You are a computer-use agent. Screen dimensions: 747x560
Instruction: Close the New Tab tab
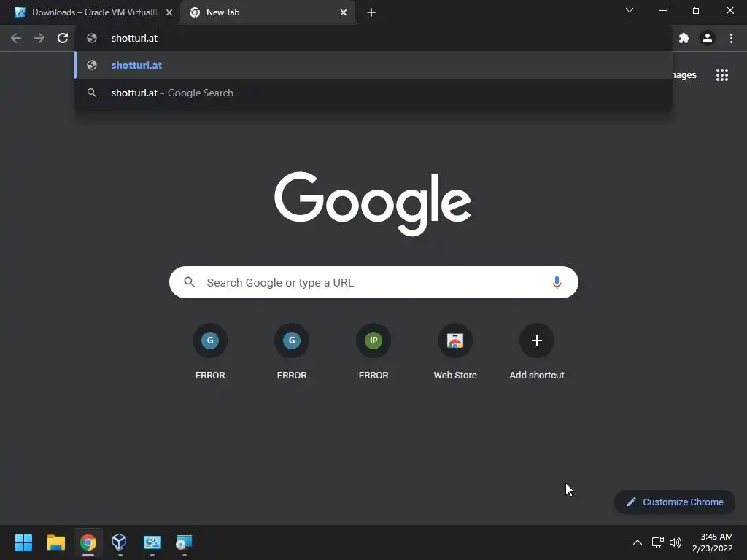(x=344, y=12)
